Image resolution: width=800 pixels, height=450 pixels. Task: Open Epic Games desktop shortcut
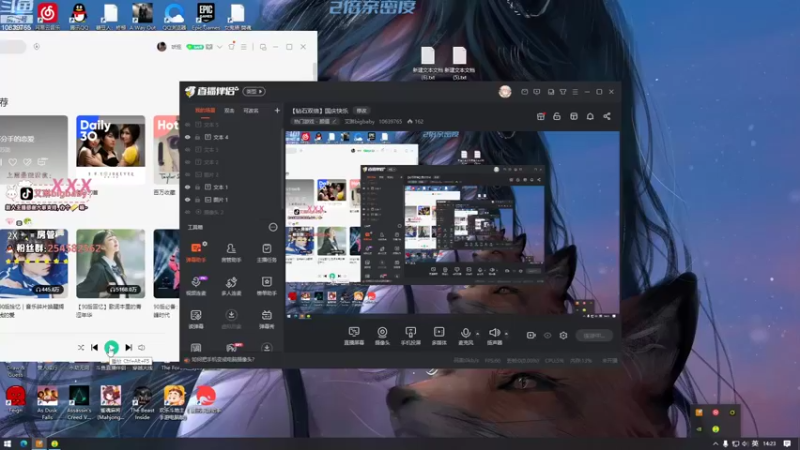(x=206, y=16)
